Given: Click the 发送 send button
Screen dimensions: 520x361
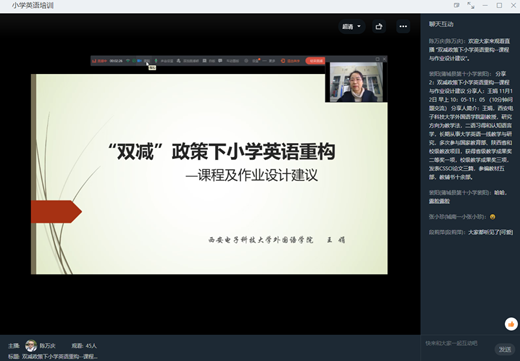Looking at the screenshot, I should 505,349.
